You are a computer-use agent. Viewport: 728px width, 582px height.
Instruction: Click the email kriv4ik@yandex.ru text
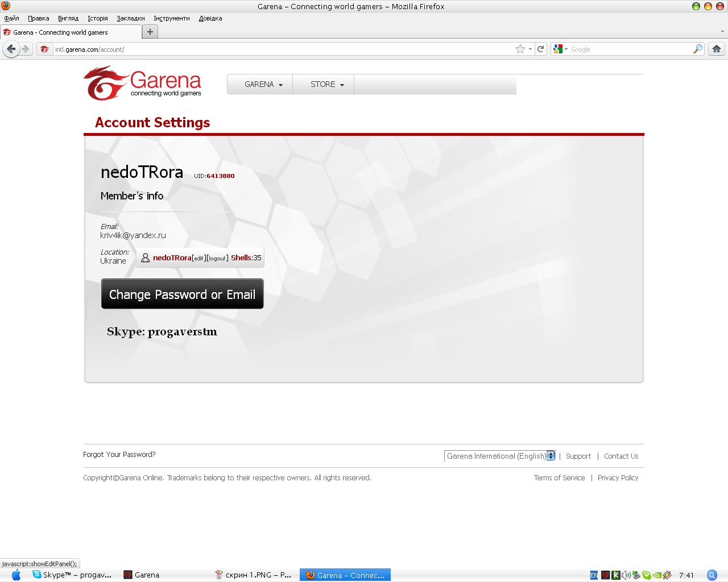pos(133,235)
